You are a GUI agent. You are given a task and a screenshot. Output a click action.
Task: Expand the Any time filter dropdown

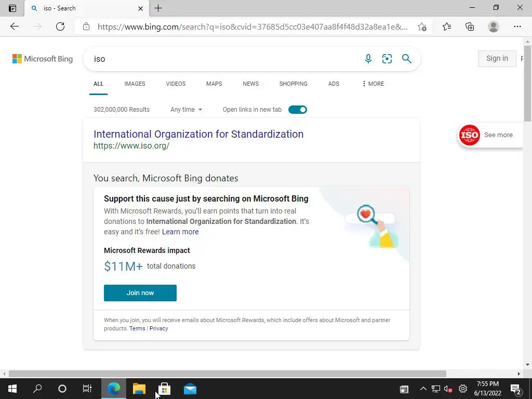[x=186, y=110]
